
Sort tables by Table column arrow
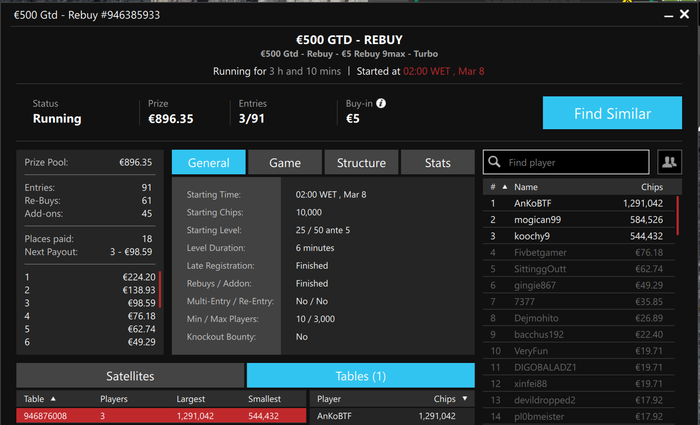click(53, 399)
